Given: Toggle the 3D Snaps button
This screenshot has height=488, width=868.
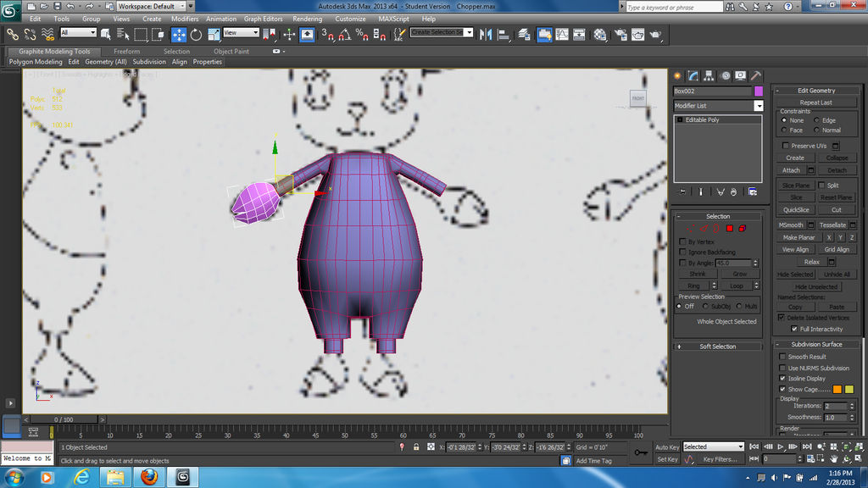Looking at the screenshot, I should 328,34.
